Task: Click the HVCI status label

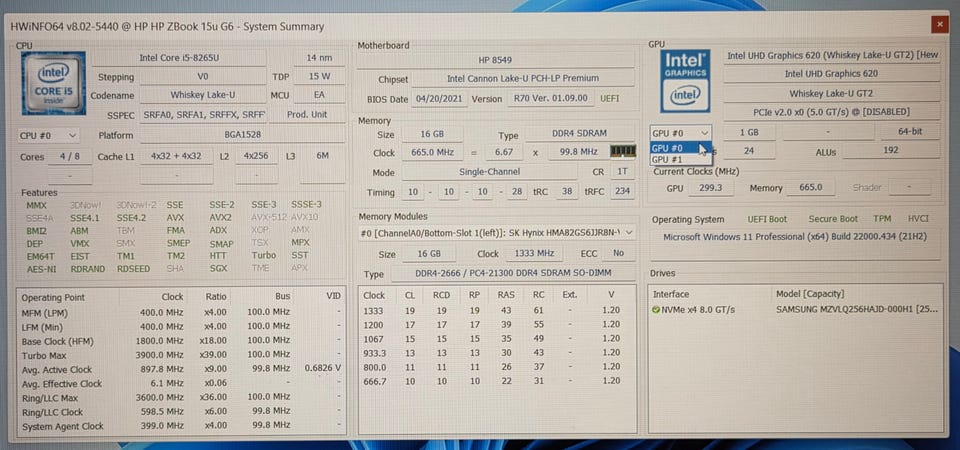Action: click(918, 219)
